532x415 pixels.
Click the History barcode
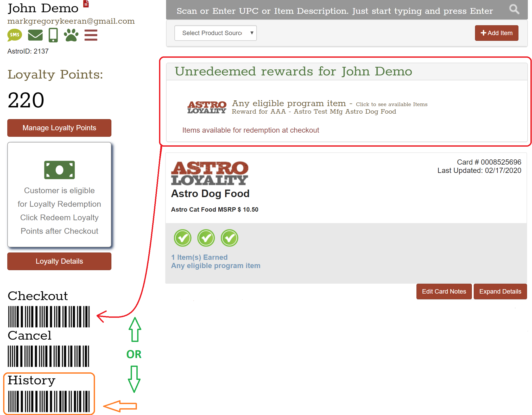pos(49,401)
